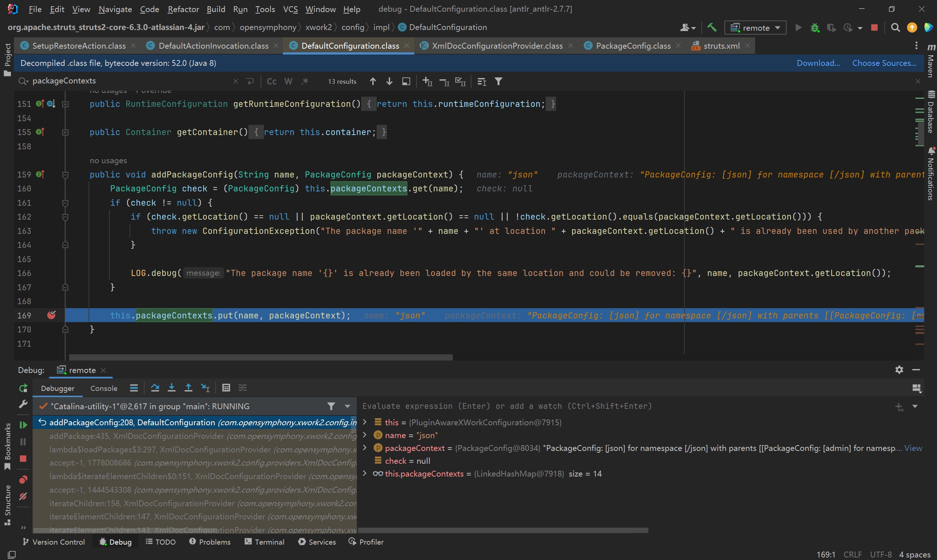Open Search Everywhere magnifier icon
The height and width of the screenshot is (560, 937).
(895, 27)
